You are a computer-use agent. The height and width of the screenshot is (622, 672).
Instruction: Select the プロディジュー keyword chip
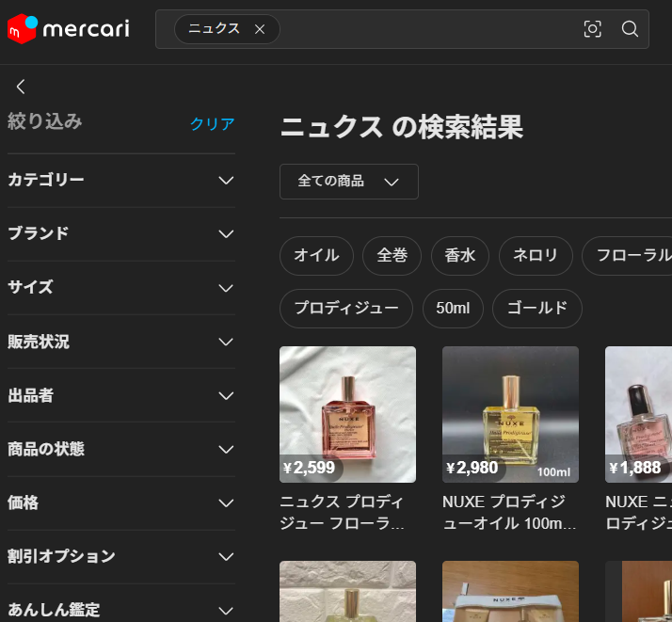click(346, 309)
